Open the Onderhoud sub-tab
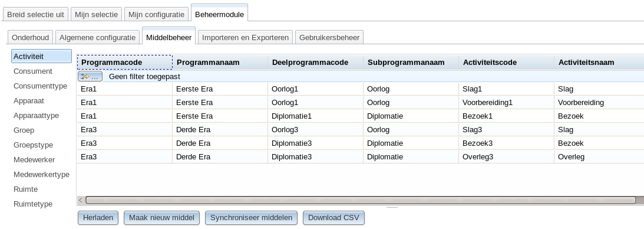This screenshot has width=644, height=229. point(31,37)
